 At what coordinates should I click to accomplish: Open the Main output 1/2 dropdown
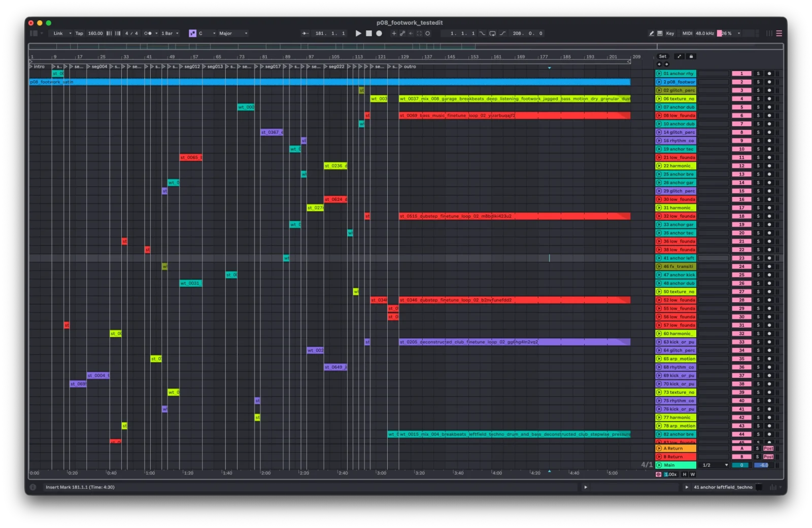[x=715, y=465]
